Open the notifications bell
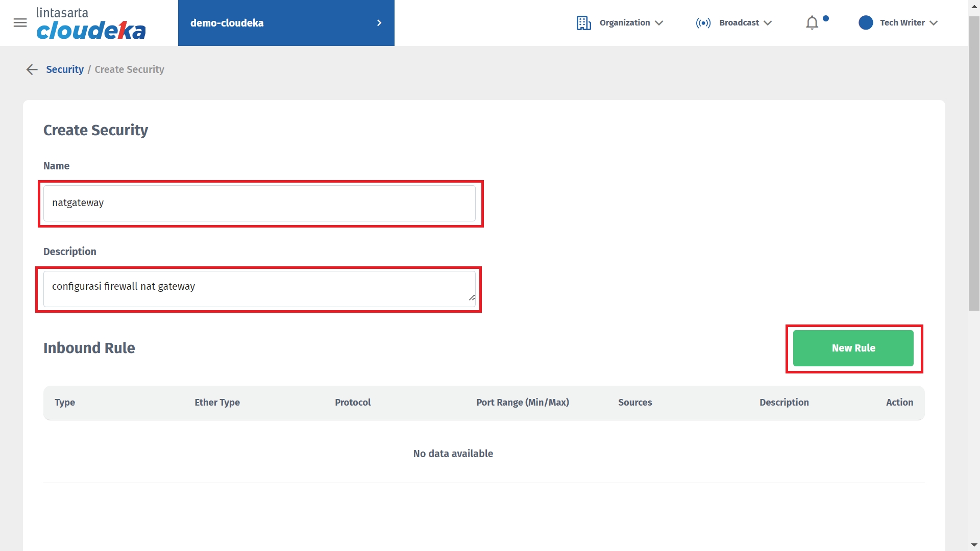 point(812,23)
